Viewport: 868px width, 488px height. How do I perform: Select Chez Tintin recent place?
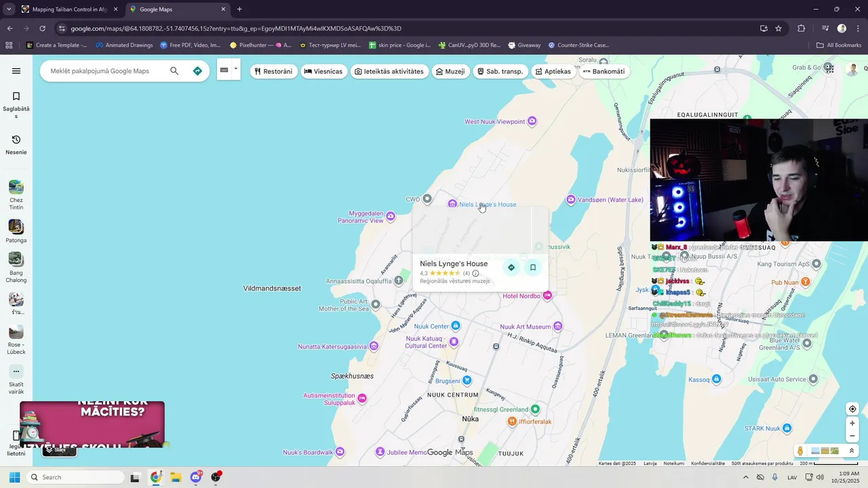[x=16, y=195]
